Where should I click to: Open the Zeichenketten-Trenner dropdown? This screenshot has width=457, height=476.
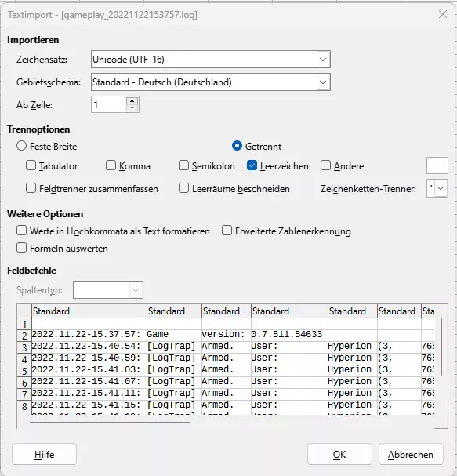point(441,188)
